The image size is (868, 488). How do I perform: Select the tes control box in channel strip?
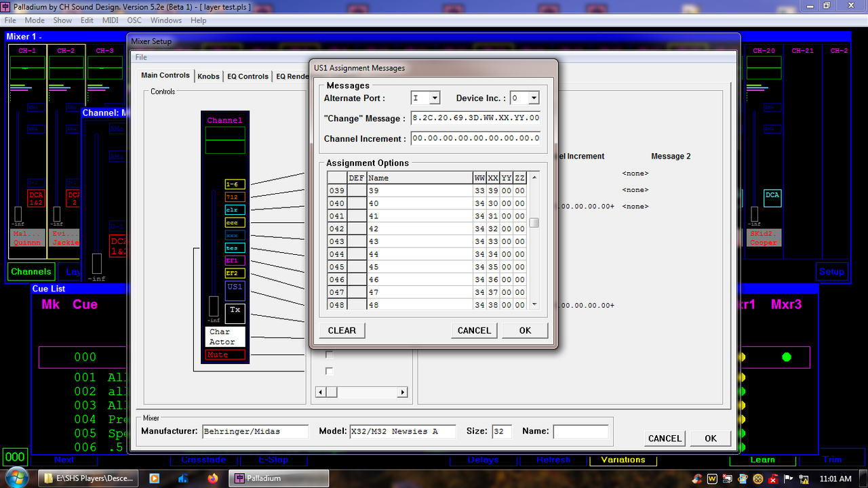[235, 248]
